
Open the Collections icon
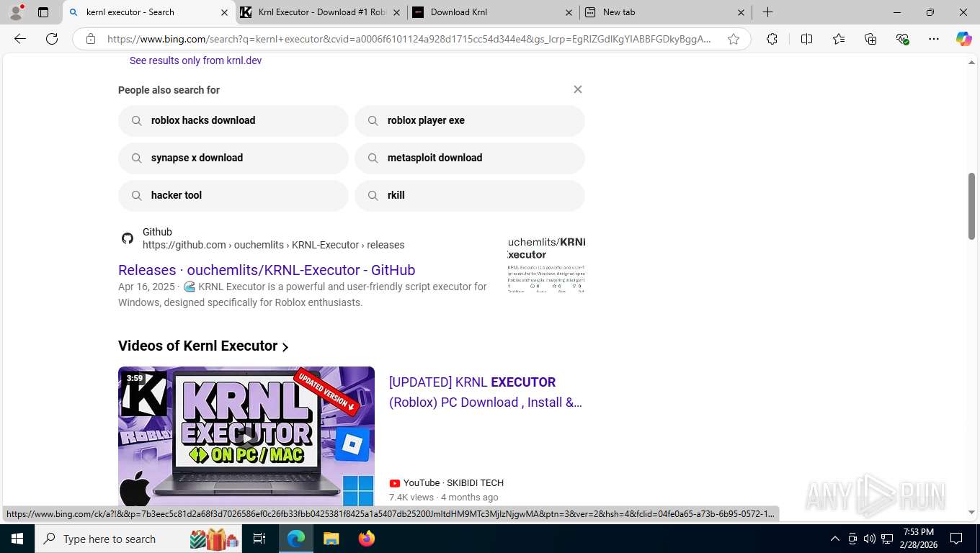click(x=870, y=39)
